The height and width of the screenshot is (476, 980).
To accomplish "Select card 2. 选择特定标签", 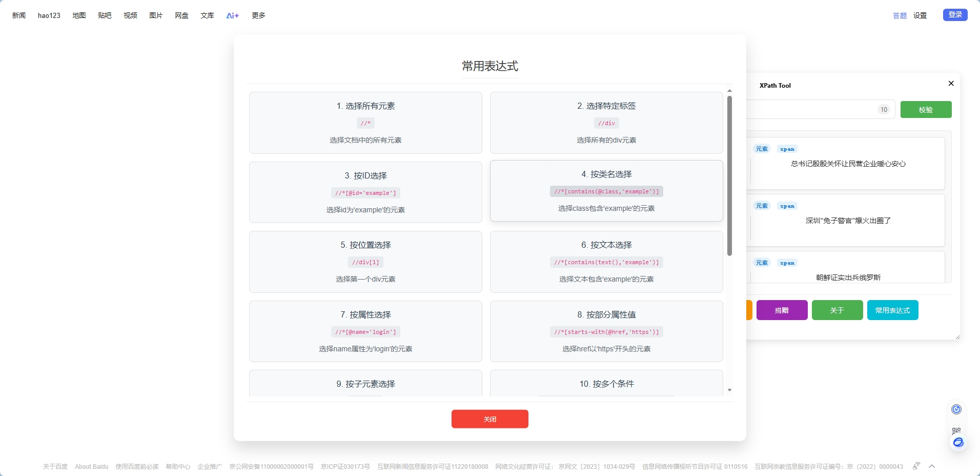I will [x=606, y=123].
